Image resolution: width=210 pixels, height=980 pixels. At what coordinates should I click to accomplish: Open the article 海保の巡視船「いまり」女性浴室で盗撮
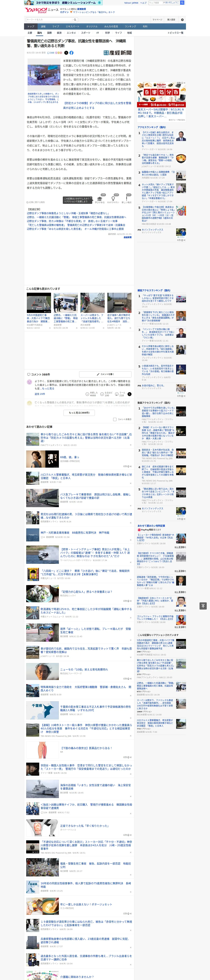click(95, 787)
